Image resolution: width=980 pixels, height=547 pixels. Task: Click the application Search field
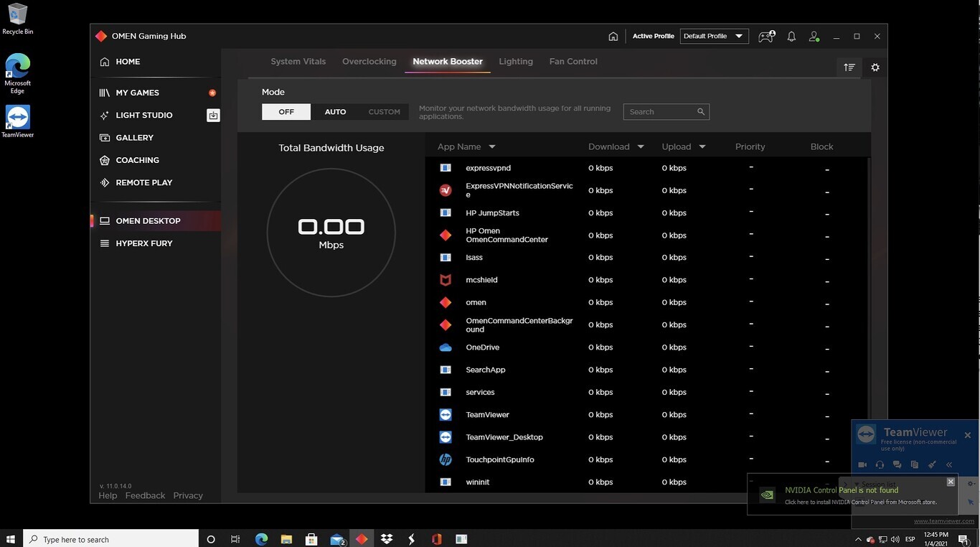[x=660, y=112]
